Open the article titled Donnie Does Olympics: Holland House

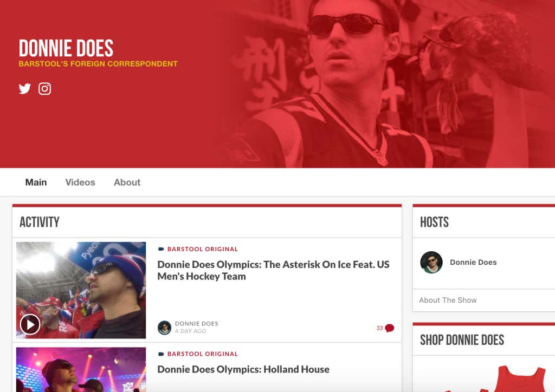pyautogui.click(x=243, y=369)
